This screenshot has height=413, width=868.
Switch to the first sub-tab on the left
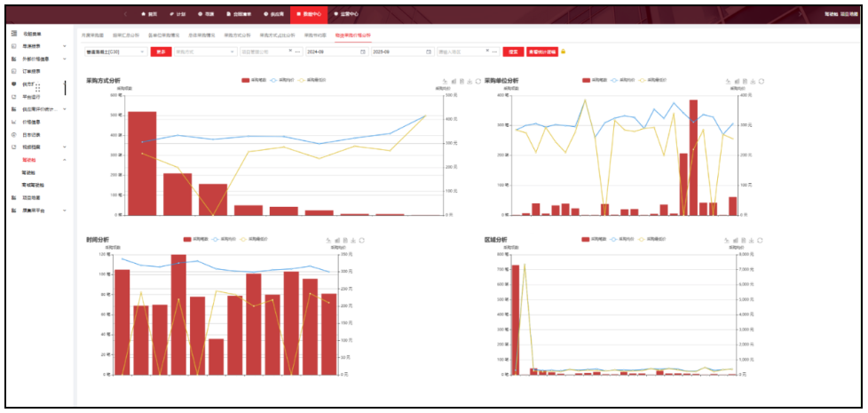coord(92,35)
